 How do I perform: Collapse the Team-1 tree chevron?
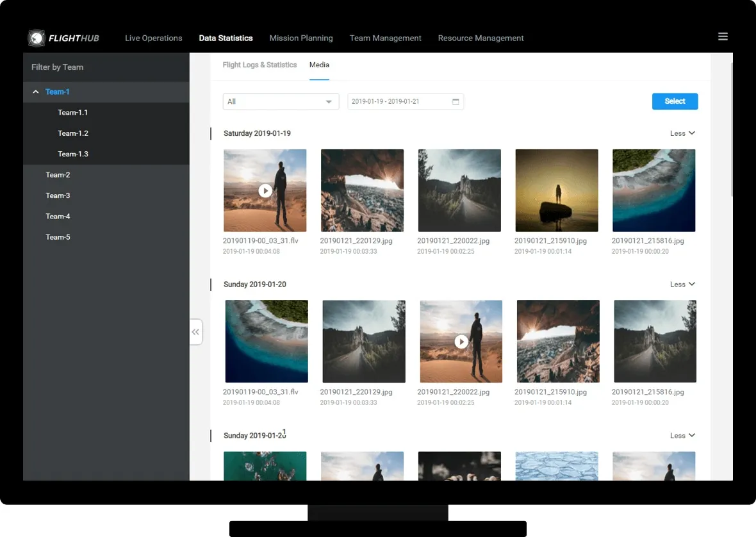click(36, 92)
